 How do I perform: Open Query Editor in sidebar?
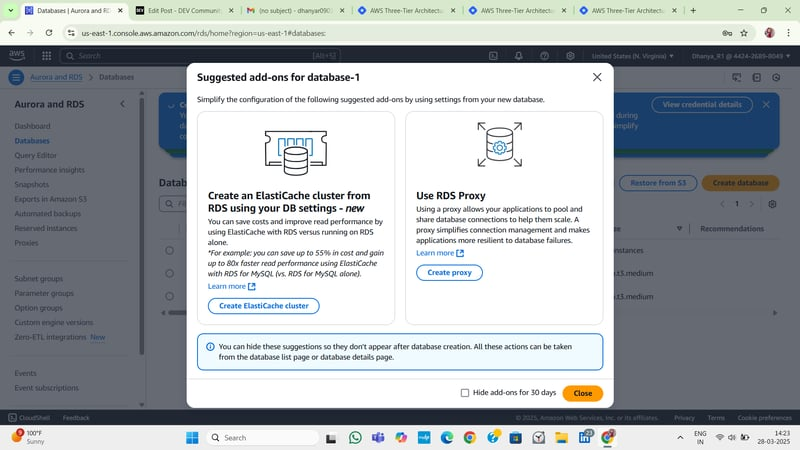point(36,155)
